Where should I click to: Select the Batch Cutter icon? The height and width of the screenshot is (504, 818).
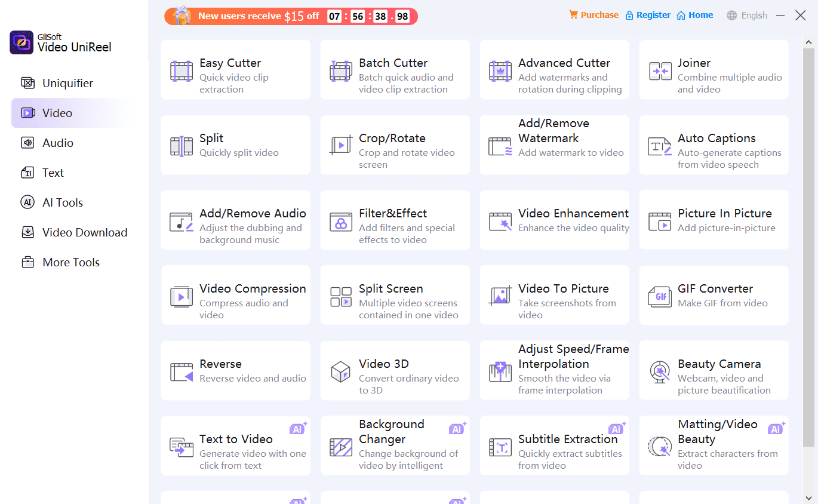pyautogui.click(x=341, y=71)
